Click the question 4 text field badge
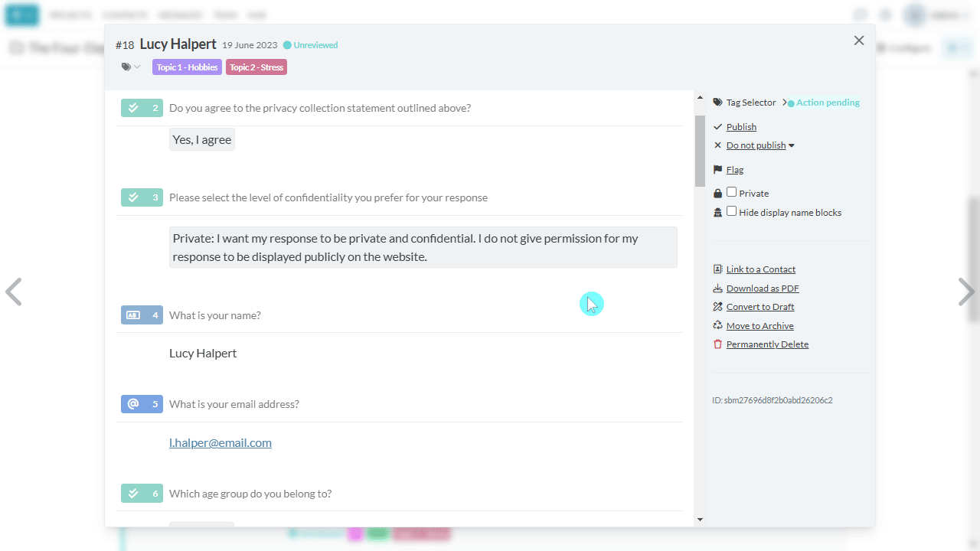Image resolution: width=980 pixels, height=551 pixels. pyautogui.click(x=142, y=315)
